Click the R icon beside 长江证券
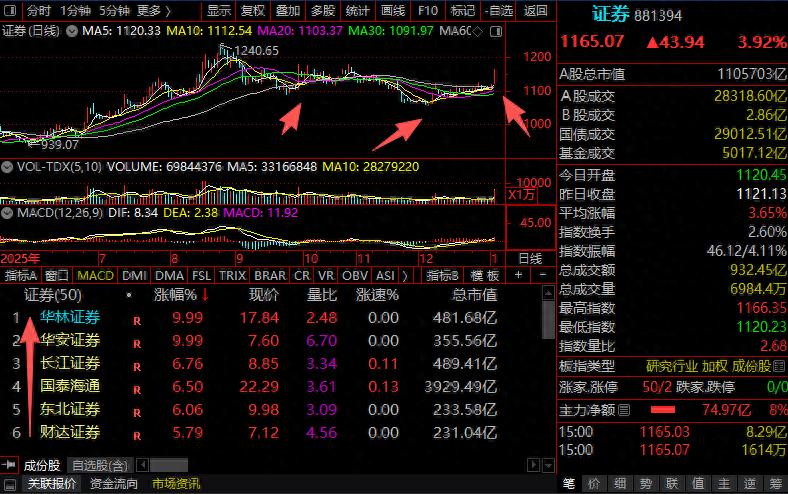The image size is (788, 494). [137, 366]
